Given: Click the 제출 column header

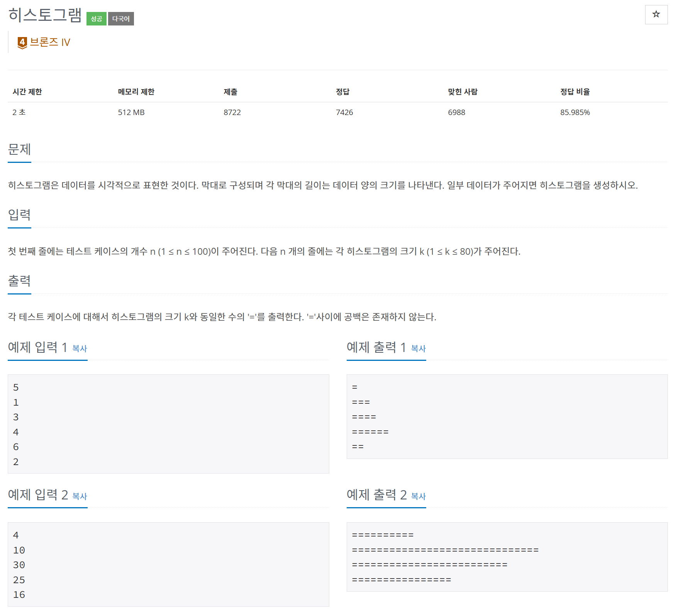Looking at the screenshot, I should coord(230,91).
